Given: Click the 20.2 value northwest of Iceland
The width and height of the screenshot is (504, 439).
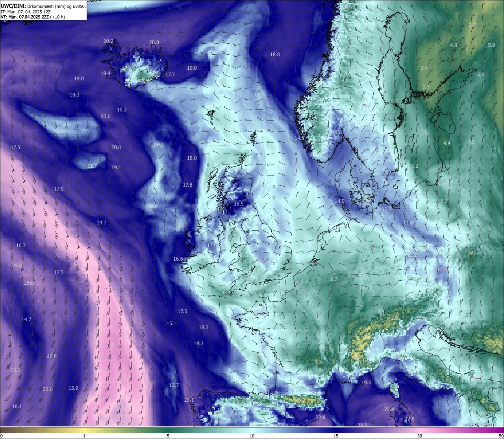Looking at the screenshot, I should click(x=109, y=41).
